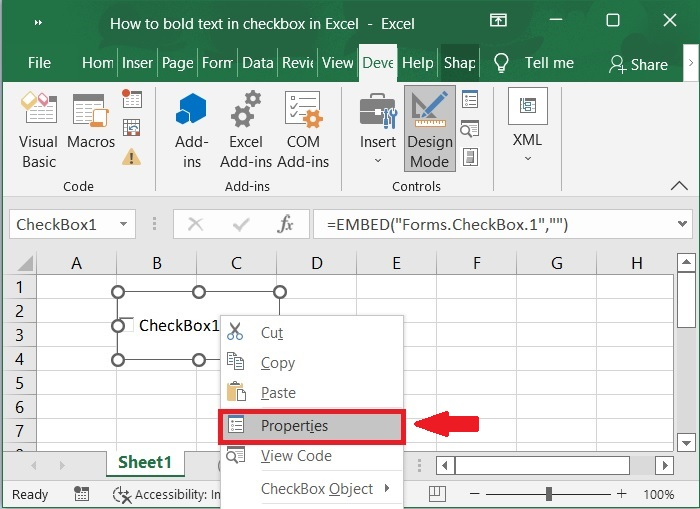Viewport: 700px width, 509px height.
Task: Click the Add-ins icon
Action: pyautogui.click(x=191, y=128)
